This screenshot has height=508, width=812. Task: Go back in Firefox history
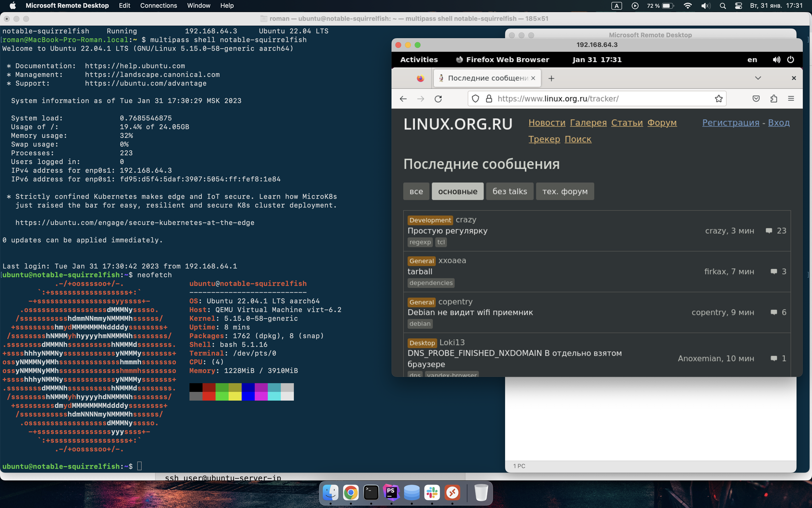(x=403, y=99)
